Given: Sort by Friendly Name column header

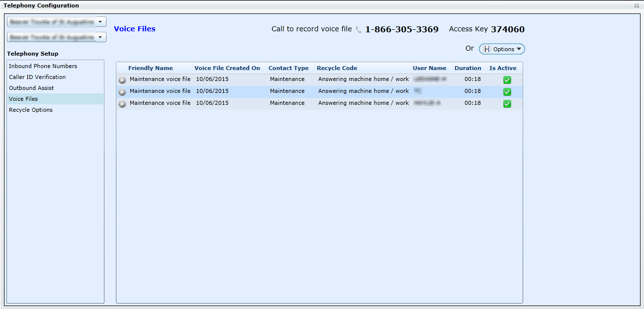Looking at the screenshot, I should (150, 68).
